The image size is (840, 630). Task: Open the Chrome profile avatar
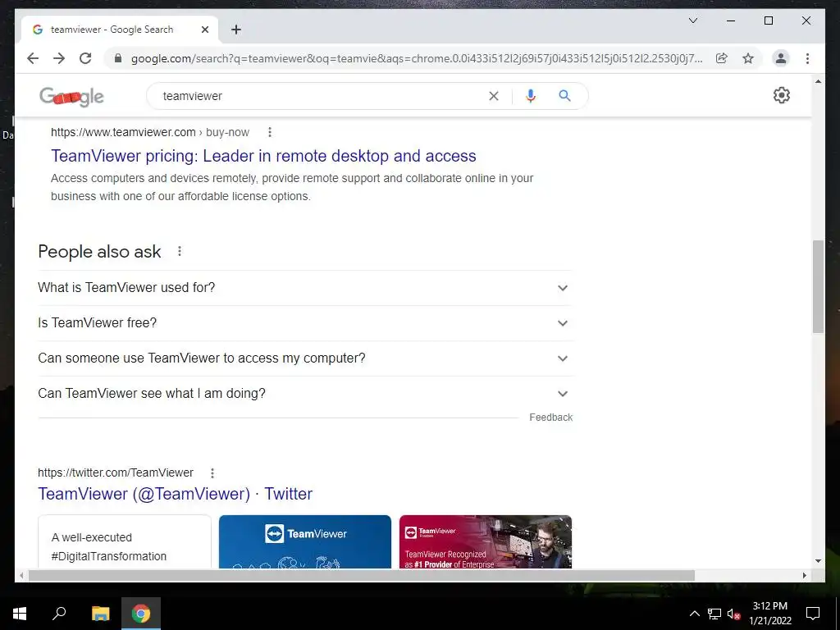[x=781, y=58]
